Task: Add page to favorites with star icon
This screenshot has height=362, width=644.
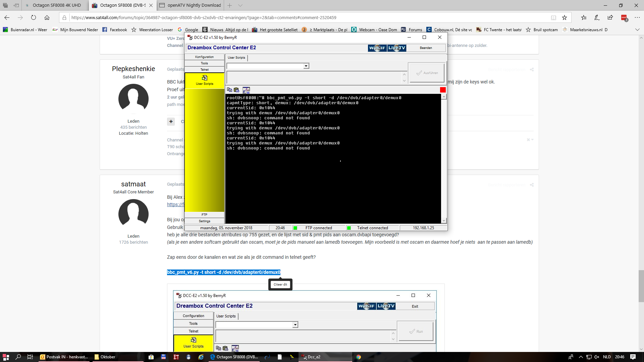Action: tap(565, 17)
